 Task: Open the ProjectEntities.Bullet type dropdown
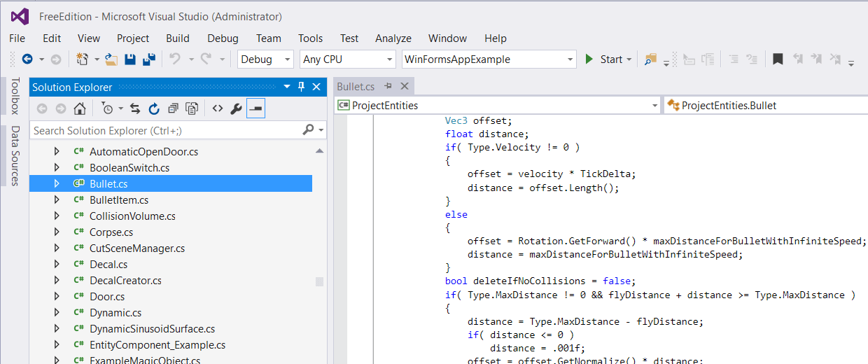[x=766, y=106]
